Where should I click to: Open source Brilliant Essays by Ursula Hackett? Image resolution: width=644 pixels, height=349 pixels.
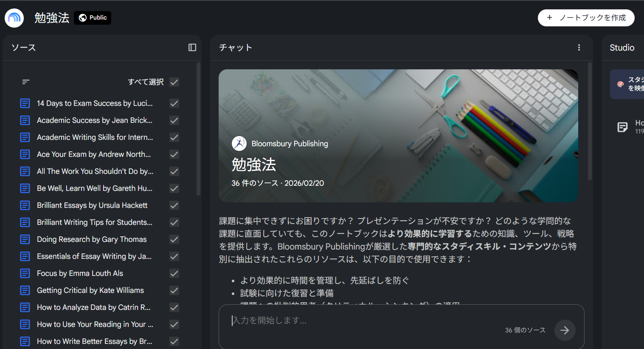click(92, 205)
